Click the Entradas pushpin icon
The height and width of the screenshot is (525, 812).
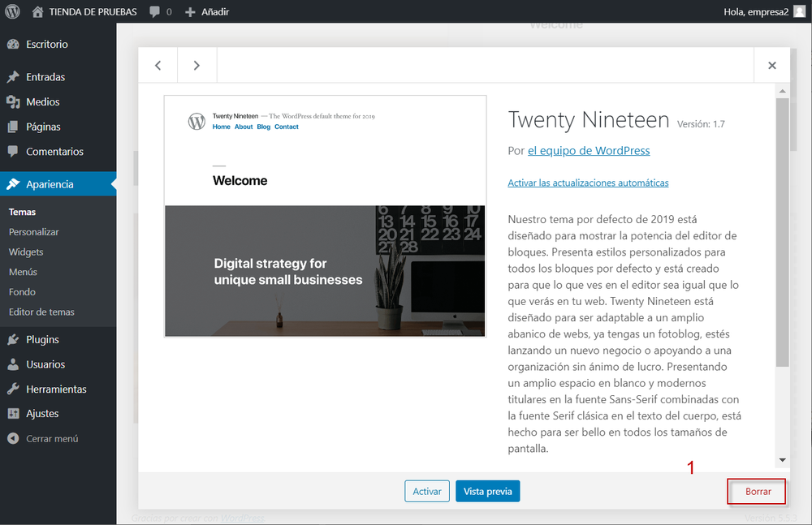click(x=14, y=76)
